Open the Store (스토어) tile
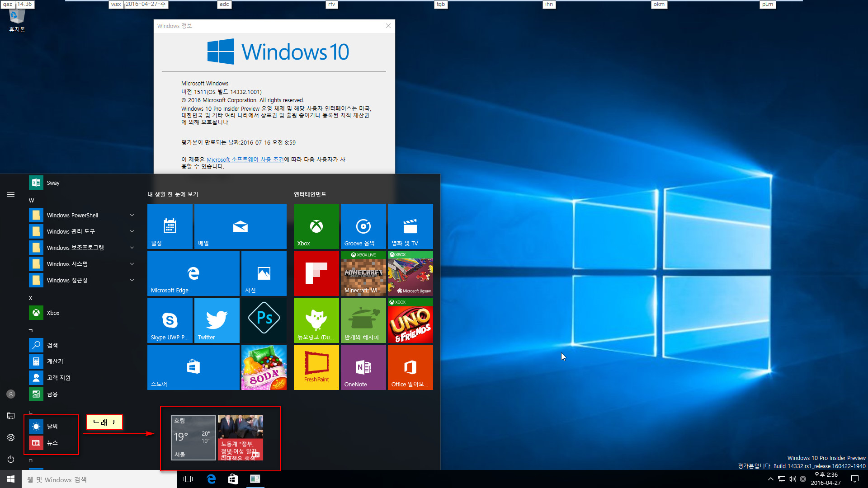 [x=193, y=367]
